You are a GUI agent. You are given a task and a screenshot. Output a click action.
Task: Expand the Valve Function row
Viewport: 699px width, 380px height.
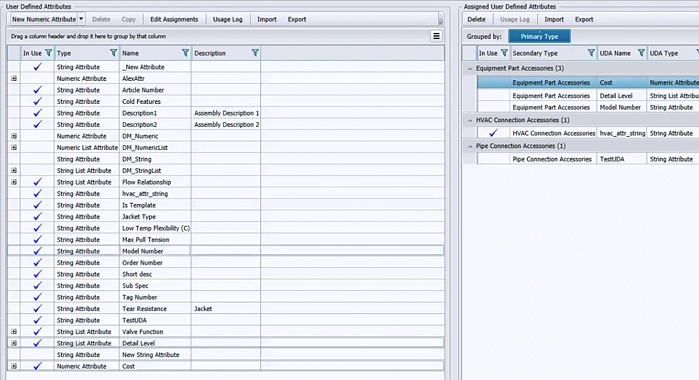click(14, 332)
